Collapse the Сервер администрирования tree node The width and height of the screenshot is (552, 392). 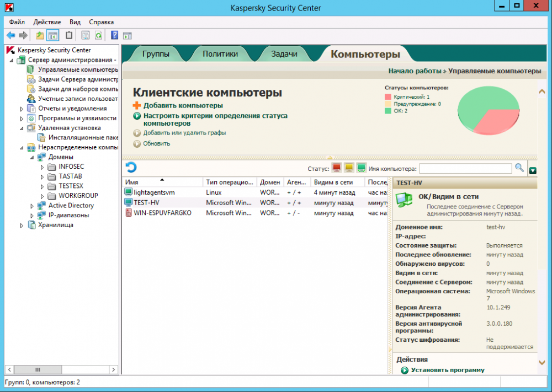tap(12, 60)
